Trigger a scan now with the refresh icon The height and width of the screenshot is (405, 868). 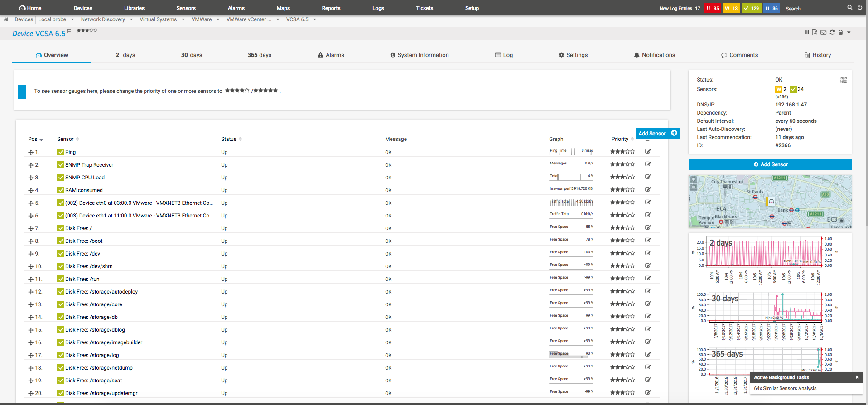click(x=832, y=33)
